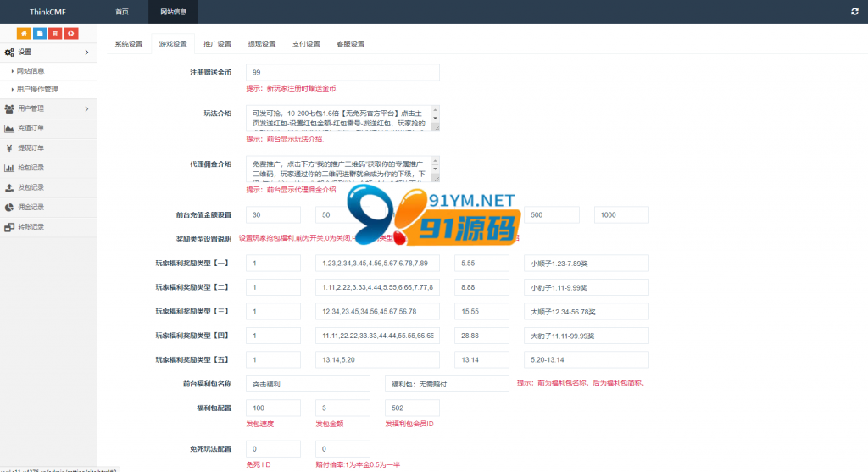Click the refresh icon in the top bar
868x472 pixels.
(854, 12)
